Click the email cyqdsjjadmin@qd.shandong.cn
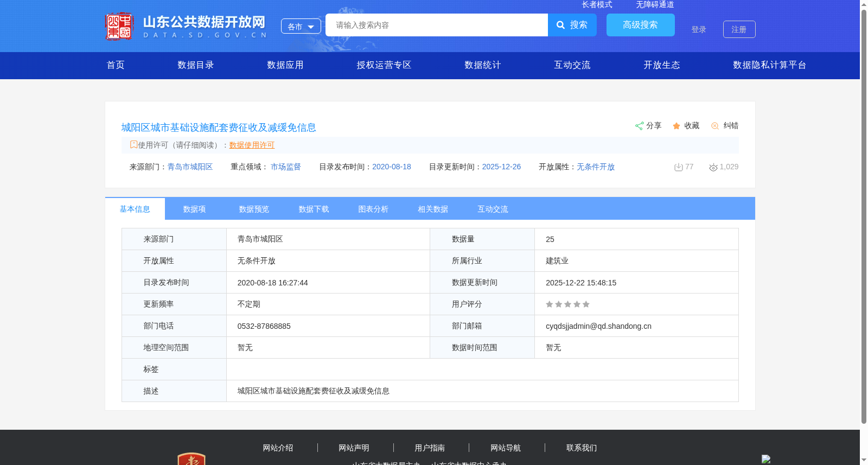The width and height of the screenshot is (868, 465). point(599,326)
